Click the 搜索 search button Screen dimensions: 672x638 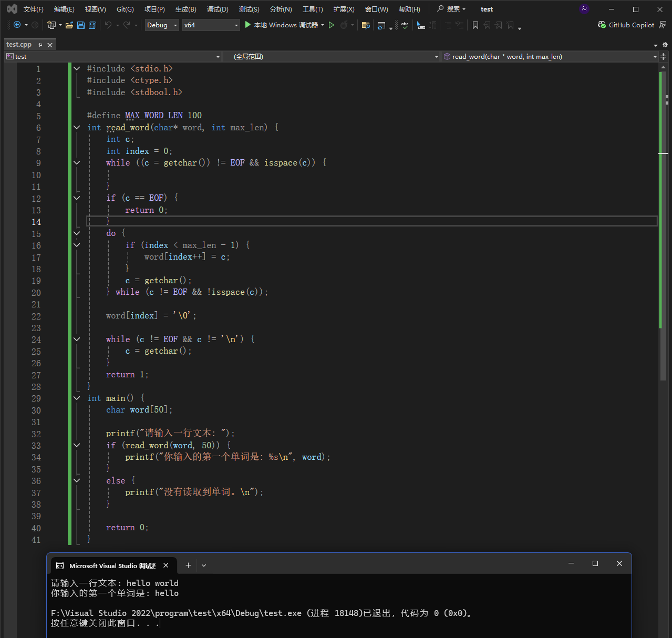coord(451,9)
